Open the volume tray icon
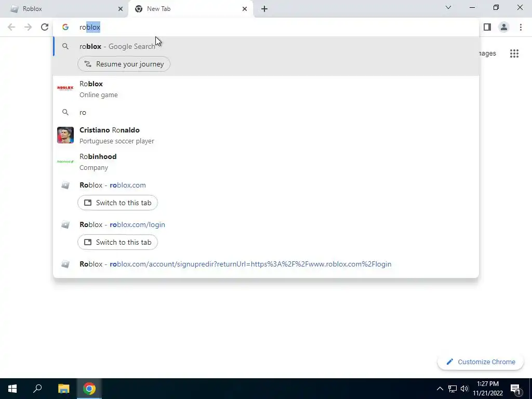 (465, 389)
